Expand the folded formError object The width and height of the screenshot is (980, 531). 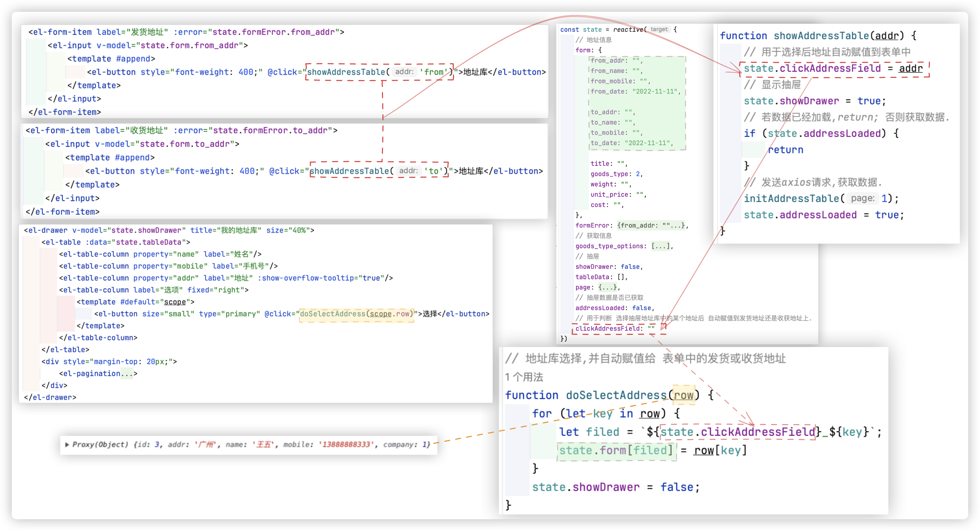[x=651, y=225]
